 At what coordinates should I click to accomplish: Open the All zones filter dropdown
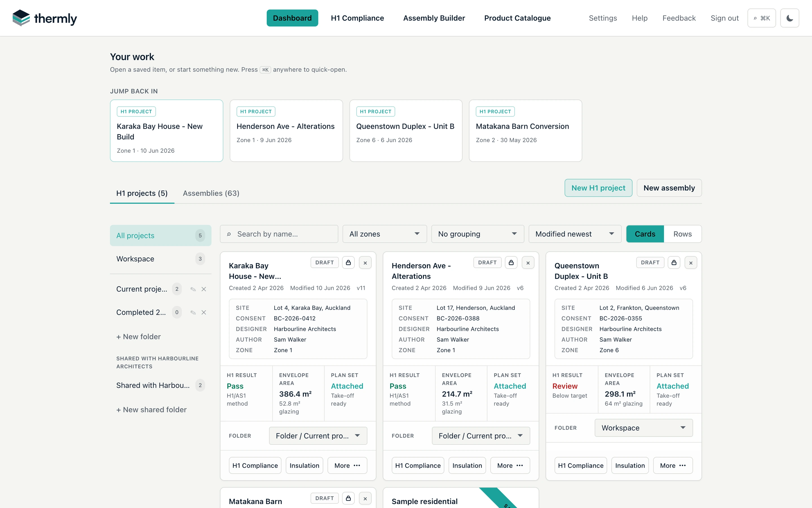pos(385,234)
